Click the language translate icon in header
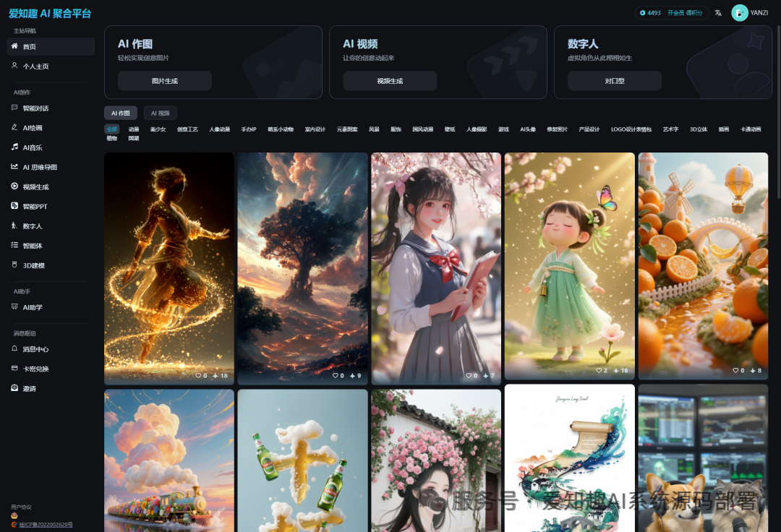Image resolution: width=781 pixels, height=532 pixels. 718,13
